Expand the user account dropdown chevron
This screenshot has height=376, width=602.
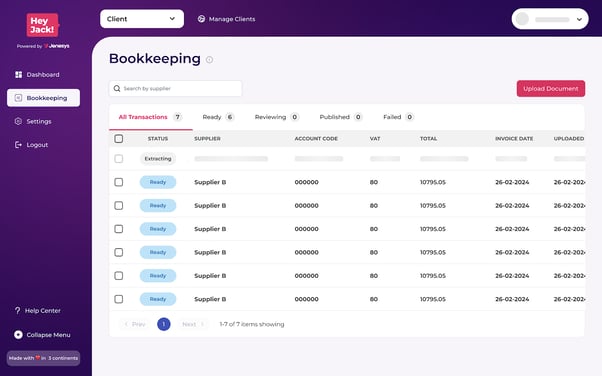pos(579,19)
